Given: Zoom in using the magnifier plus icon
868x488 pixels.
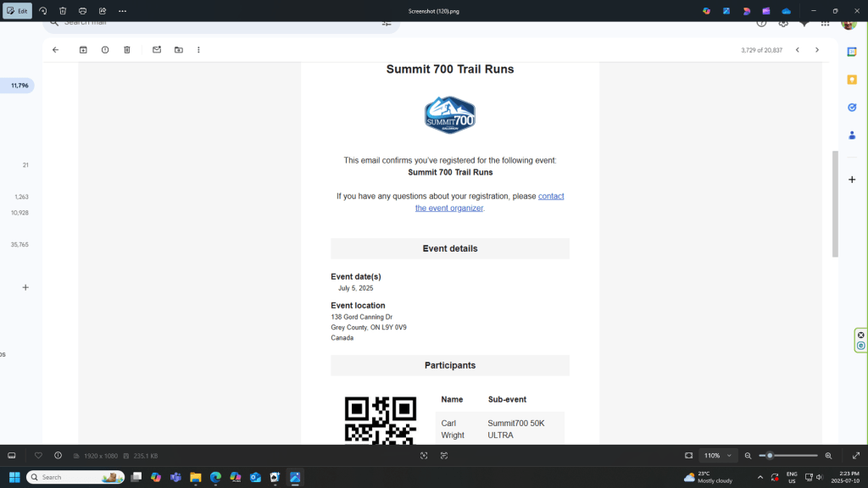Looking at the screenshot, I should click(x=828, y=456).
